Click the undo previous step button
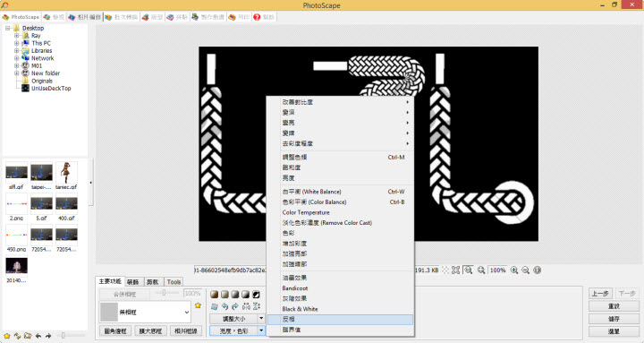Image resolution: width=644 pixels, height=343 pixels. click(600, 293)
